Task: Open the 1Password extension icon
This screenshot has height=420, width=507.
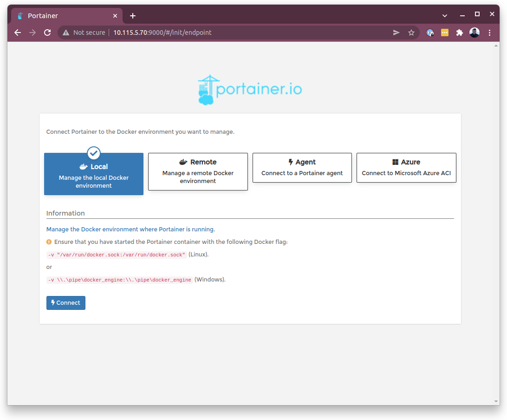Action: (x=430, y=33)
